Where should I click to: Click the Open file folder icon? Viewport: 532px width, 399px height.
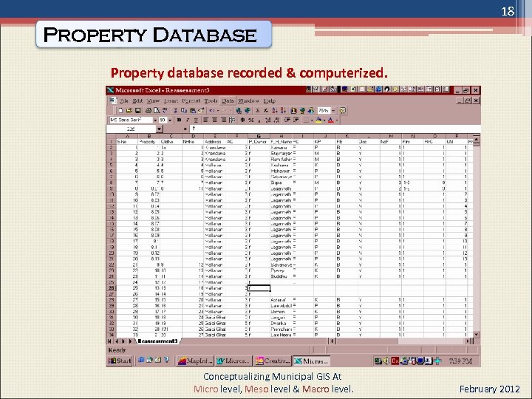pyautogui.click(x=129, y=111)
